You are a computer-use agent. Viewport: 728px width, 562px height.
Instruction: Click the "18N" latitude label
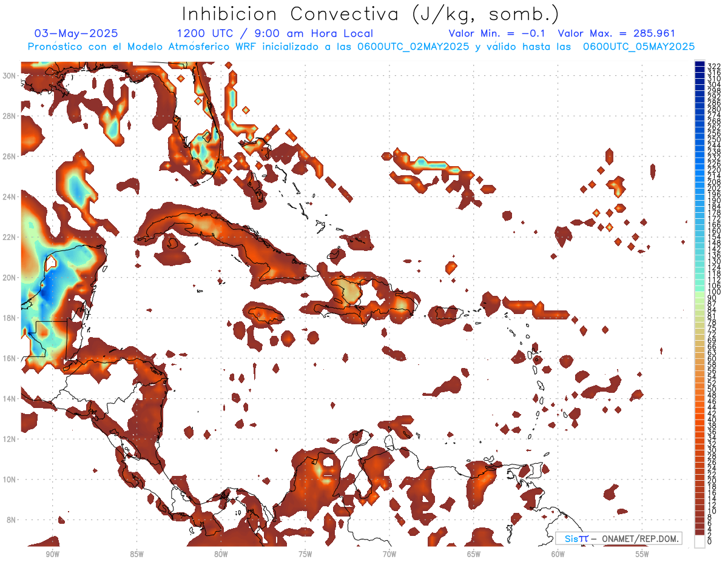point(9,318)
